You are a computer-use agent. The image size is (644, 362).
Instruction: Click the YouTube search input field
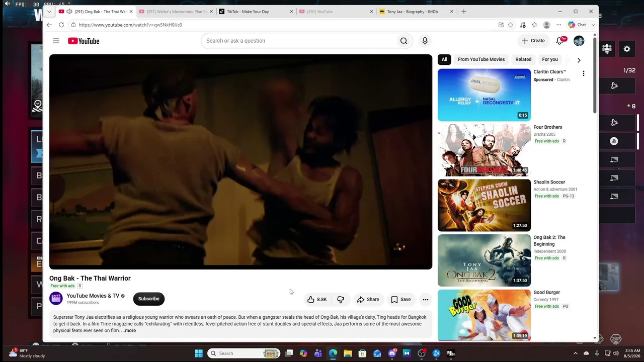299,41
